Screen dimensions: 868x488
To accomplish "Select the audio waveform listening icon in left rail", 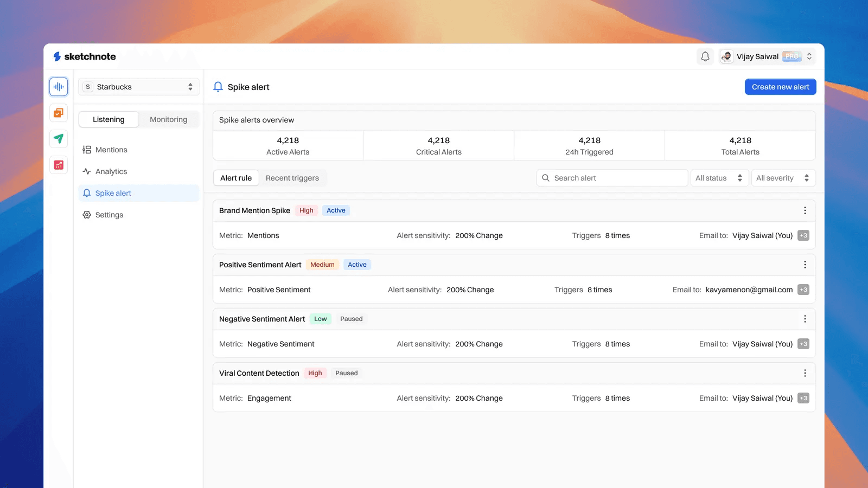I will click(59, 87).
